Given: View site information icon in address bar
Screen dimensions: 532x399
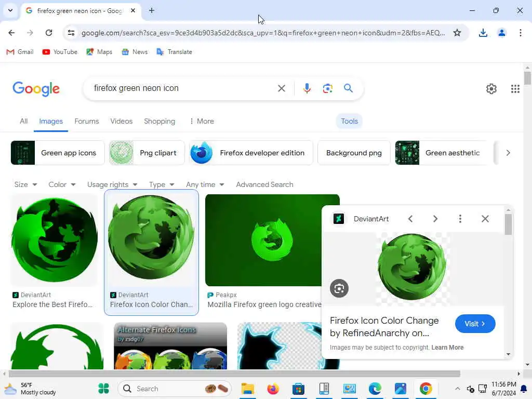Looking at the screenshot, I should [x=71, y=33].
